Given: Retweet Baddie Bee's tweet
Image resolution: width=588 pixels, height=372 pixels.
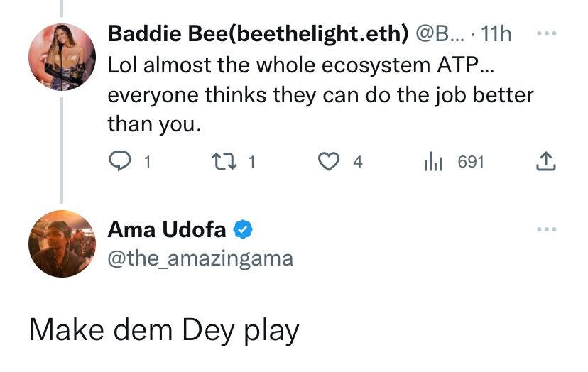Looking at the screenshot, I should tap(224, 161).
